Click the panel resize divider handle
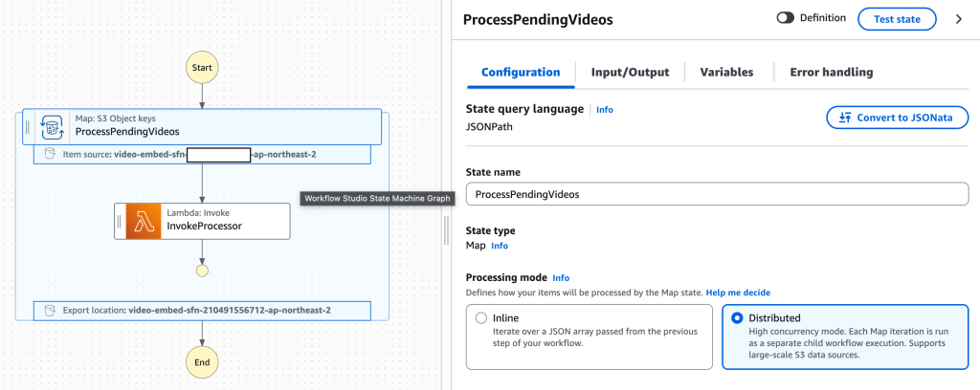 (445, 230)
